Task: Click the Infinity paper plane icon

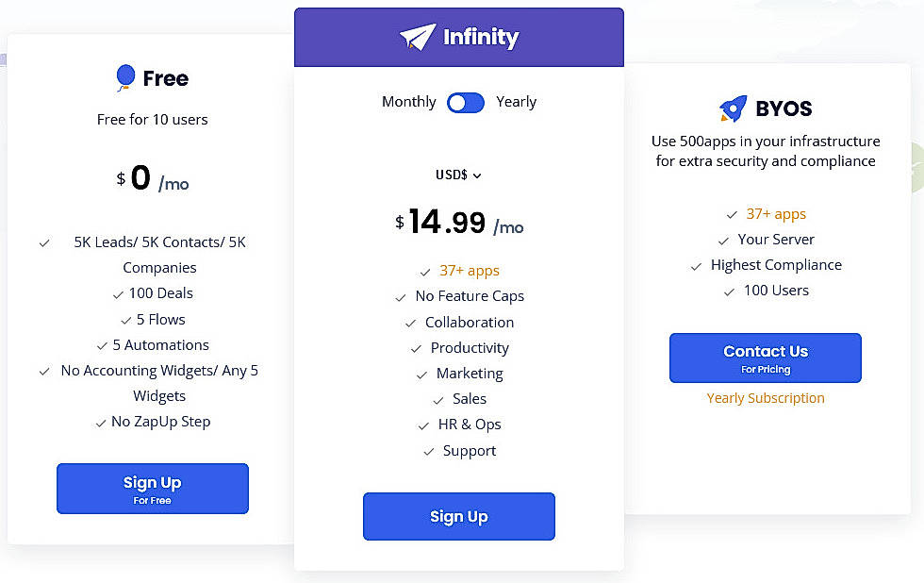Action: click(x=418, y=38)
